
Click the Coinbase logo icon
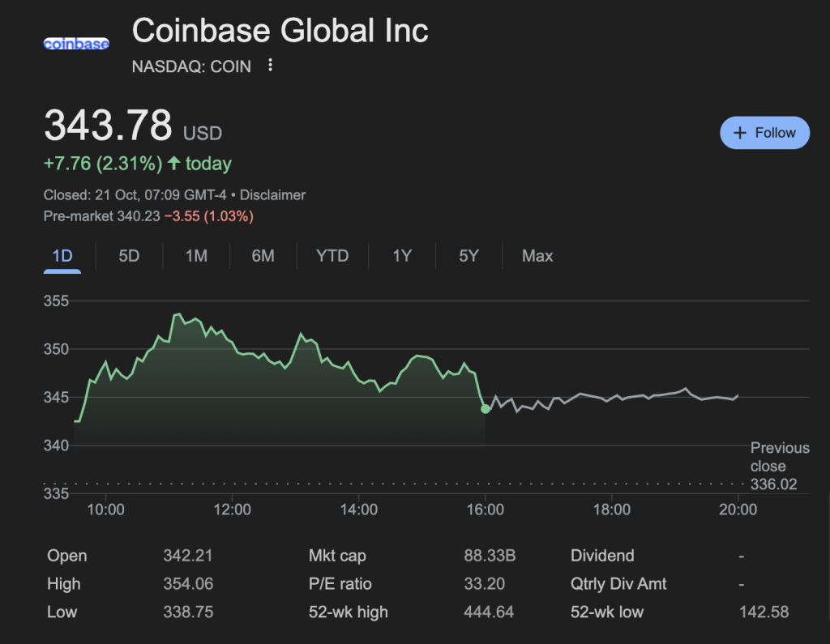76,44
